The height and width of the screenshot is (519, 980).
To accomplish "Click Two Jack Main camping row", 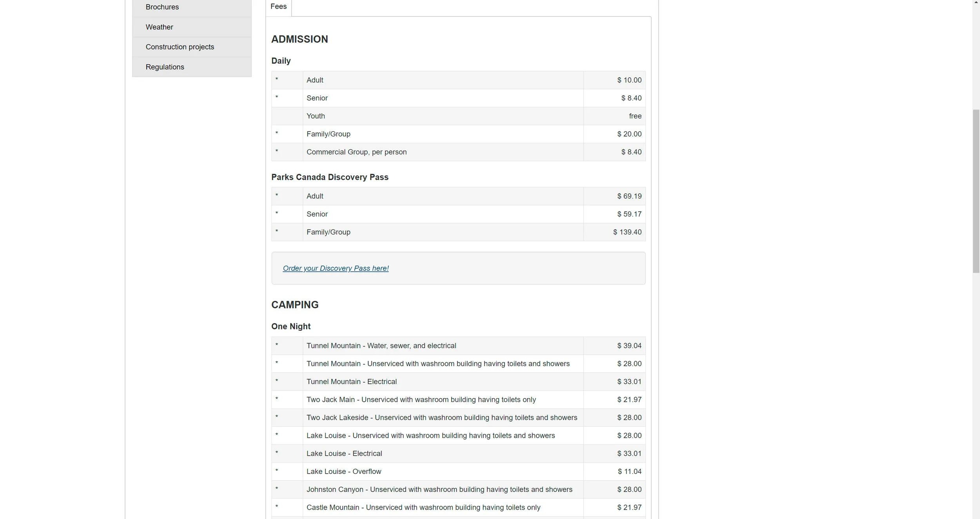I will click(x=458, y=400).
